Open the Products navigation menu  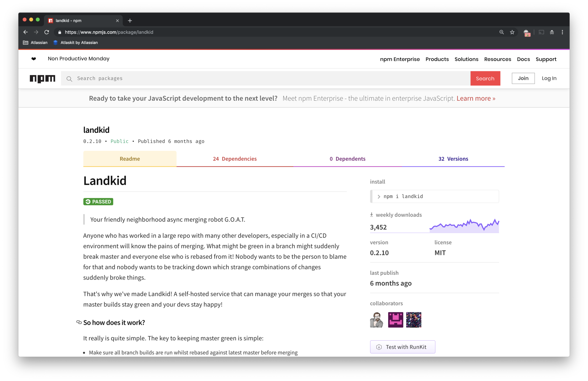pyautogui.click(x=437, y=59)
